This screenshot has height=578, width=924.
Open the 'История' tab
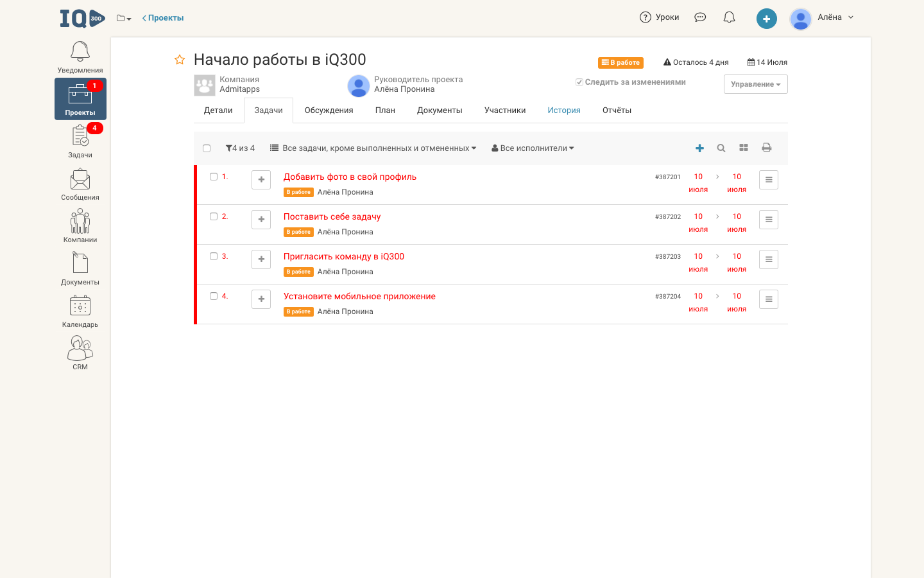point(563,110)
